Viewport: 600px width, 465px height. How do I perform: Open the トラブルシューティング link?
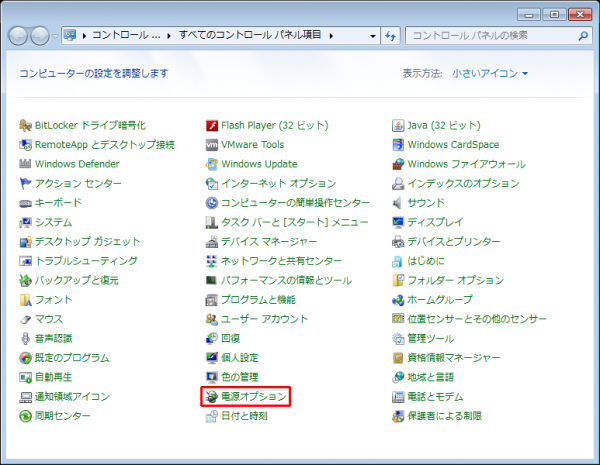pyautogui.click(x=86, y=261)
